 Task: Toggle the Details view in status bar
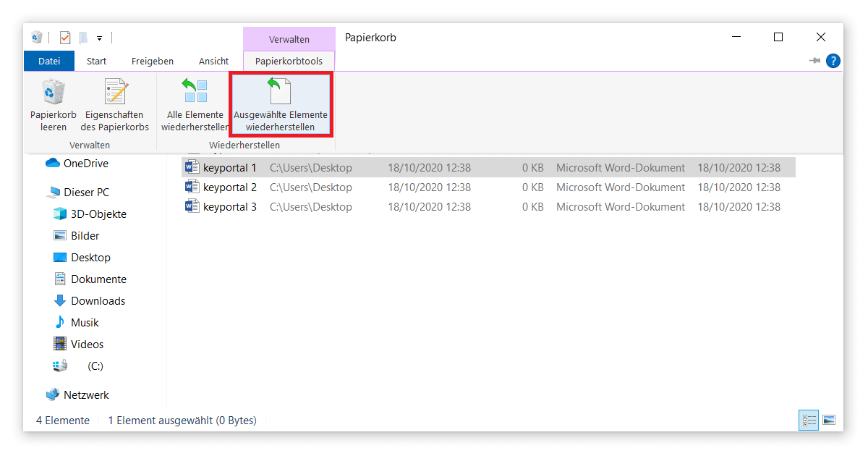point(808,420)
